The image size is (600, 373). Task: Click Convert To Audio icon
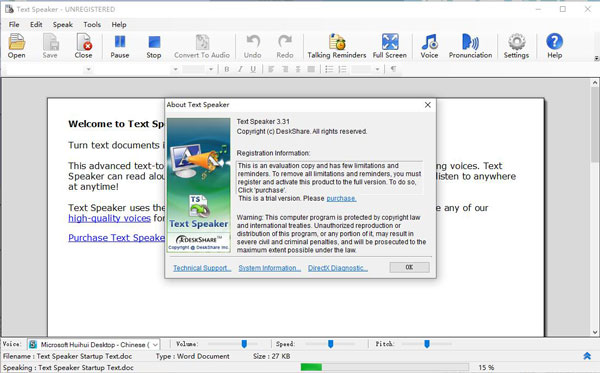click(x=202, y=46)
